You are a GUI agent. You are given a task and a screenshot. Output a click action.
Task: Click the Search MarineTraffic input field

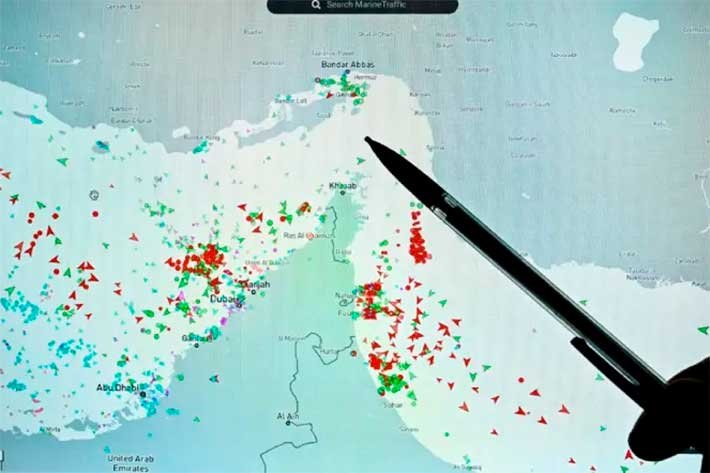(372, 6)
